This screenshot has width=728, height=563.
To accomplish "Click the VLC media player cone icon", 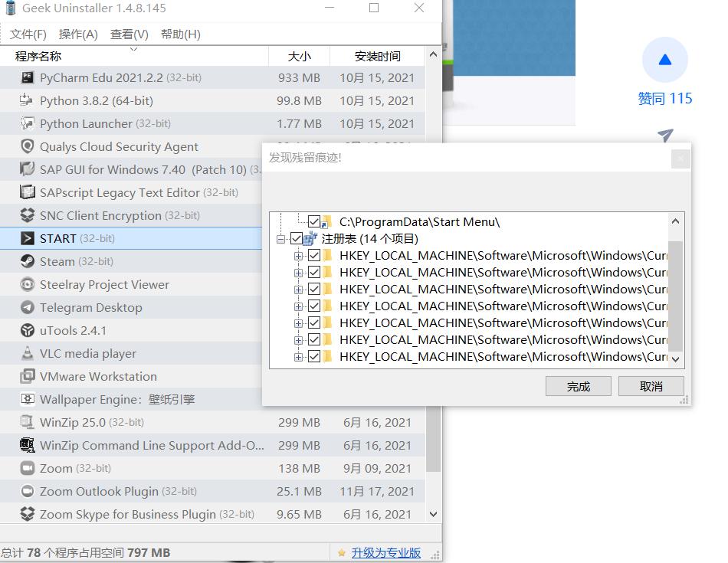I will coord(26,353).
